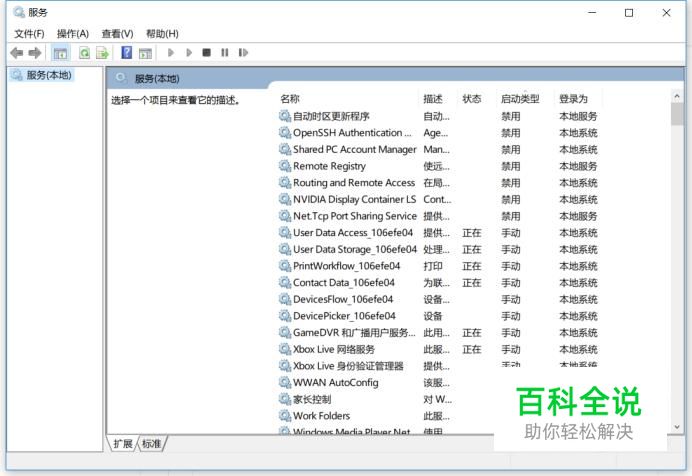Select GameDVR 和广播用户服务 service
Image resolution: width=692 pixels, height=476 pixels.
pyautogui.click(x=354, y=333)
